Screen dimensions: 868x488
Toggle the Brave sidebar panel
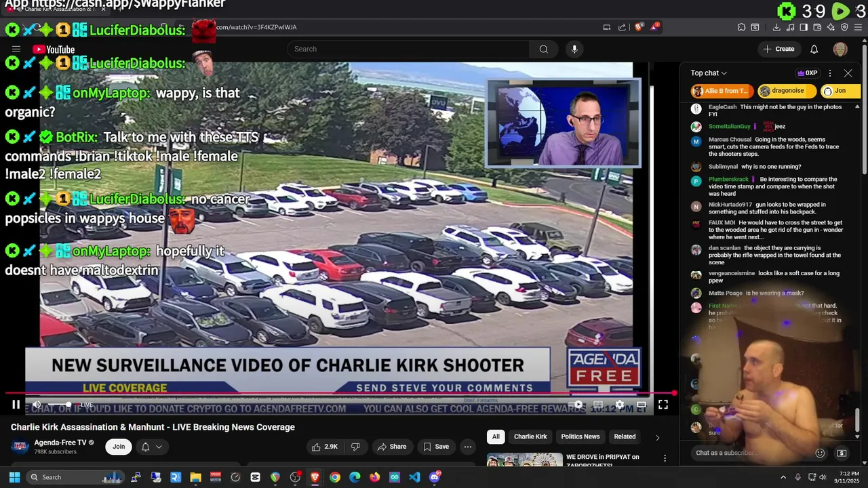click(804, 27)
